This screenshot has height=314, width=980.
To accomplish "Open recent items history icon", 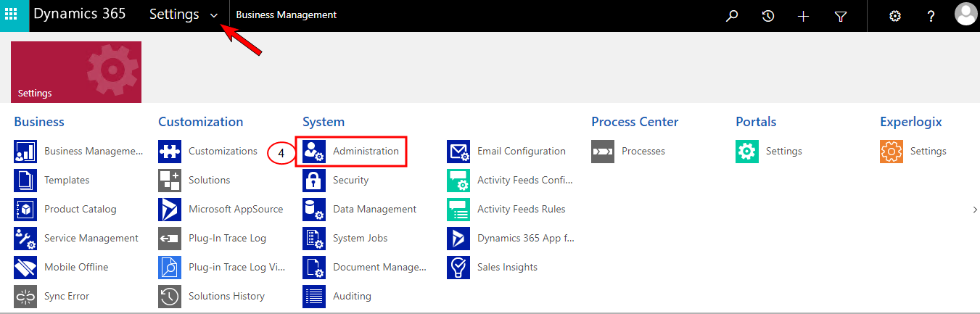I will point(768,16).
